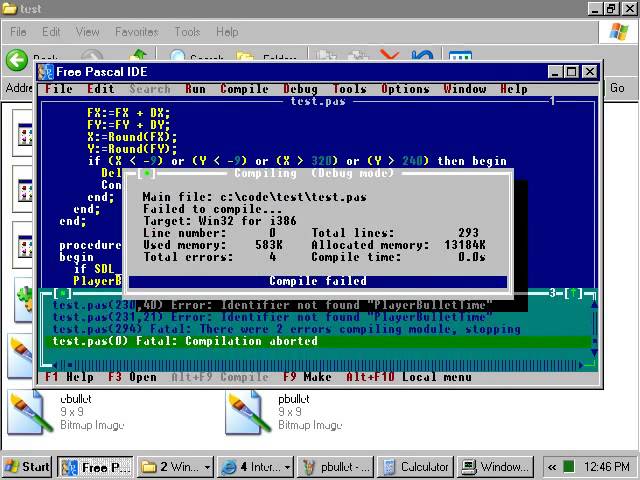Click the 'Target: Win32 for i386' line
The image size is (640, 480).
(220, 221)
